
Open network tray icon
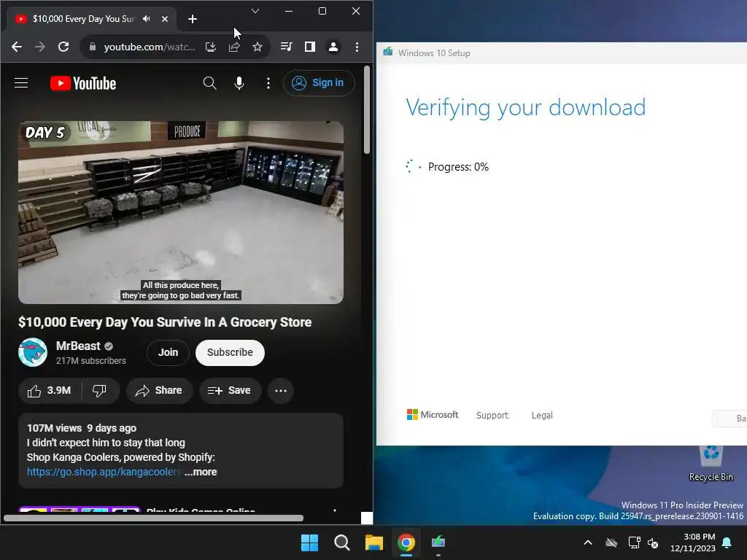(x=634, y=542)
